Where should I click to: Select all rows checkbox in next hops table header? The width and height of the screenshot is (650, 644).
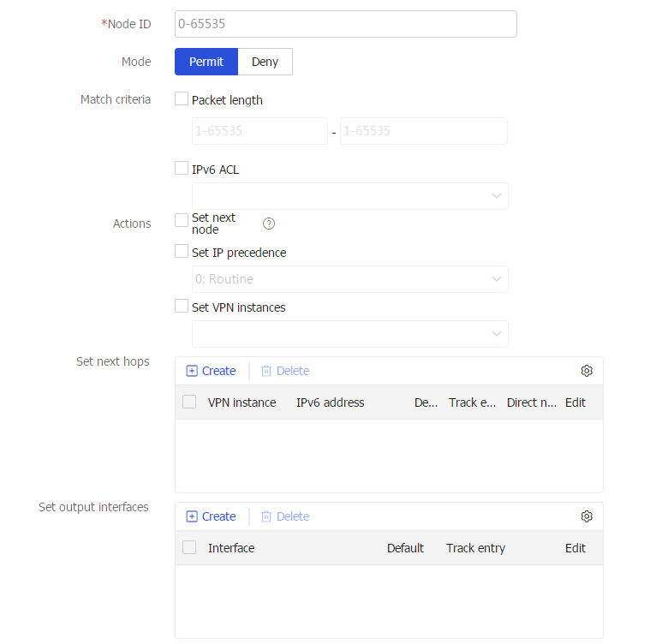pos(189,402)
